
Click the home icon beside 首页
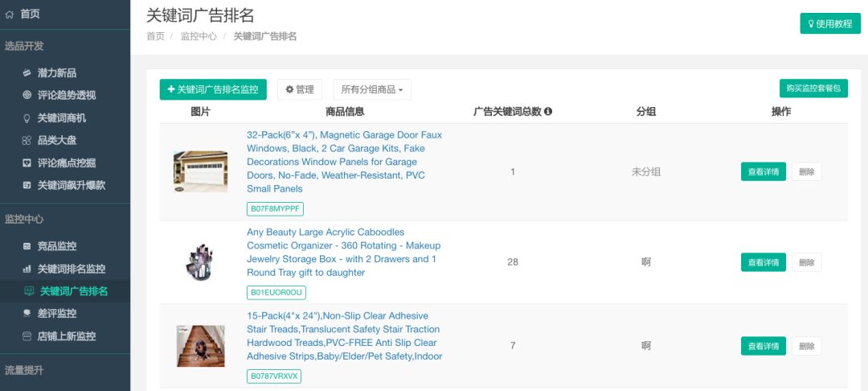tap(10, 14)
